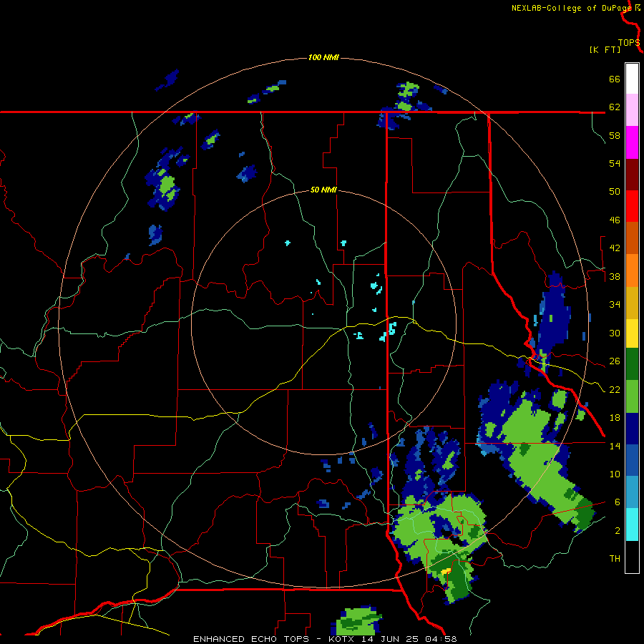Click the "TH" legend label
The image size is (644, 644).
615,559
